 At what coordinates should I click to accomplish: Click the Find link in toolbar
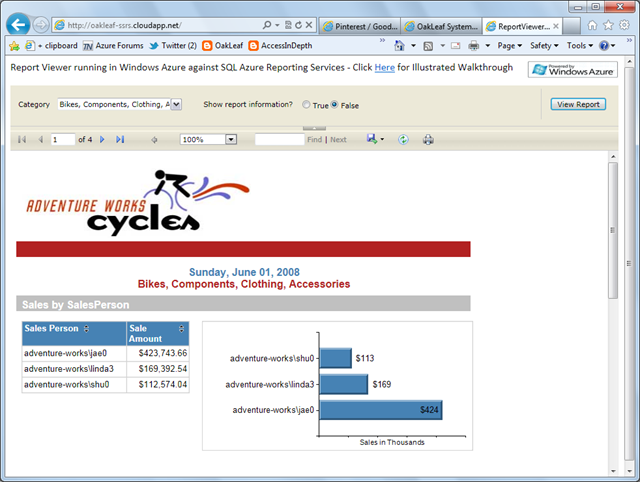click(x=314, y=140)
